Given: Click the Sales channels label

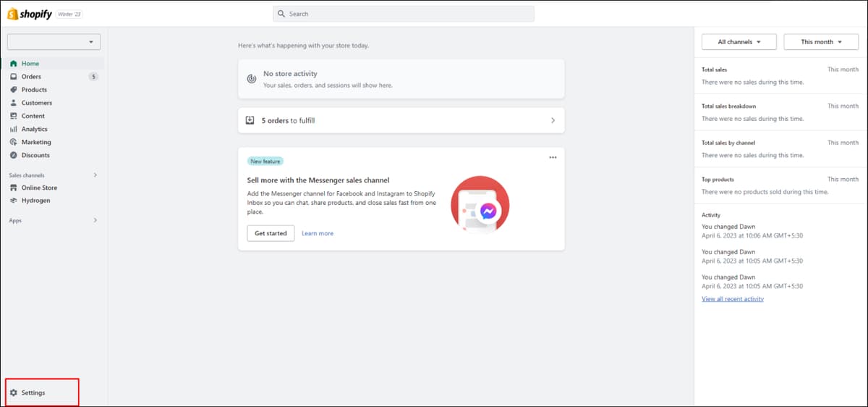Looking at the screenshot, I should 27,175.
